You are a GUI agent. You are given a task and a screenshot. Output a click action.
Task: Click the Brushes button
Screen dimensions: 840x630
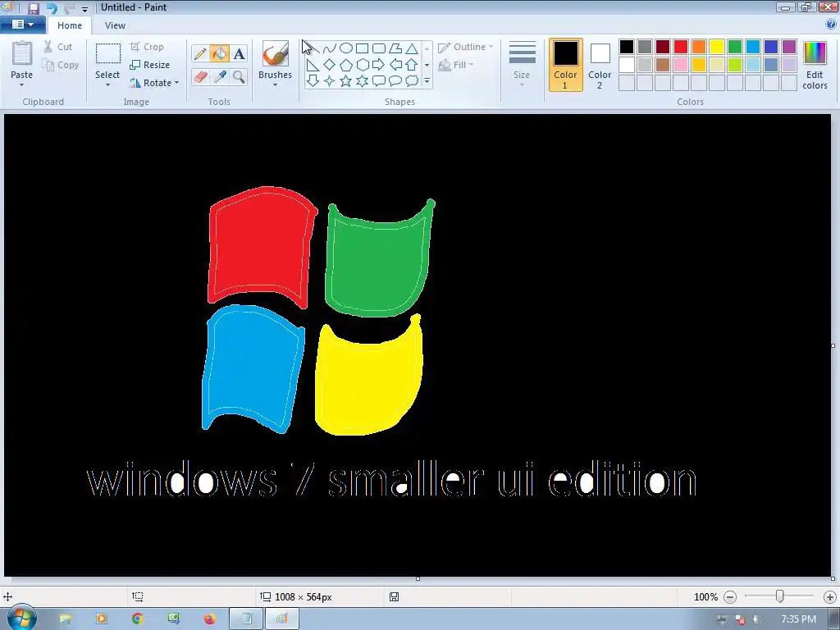[275, 60]
